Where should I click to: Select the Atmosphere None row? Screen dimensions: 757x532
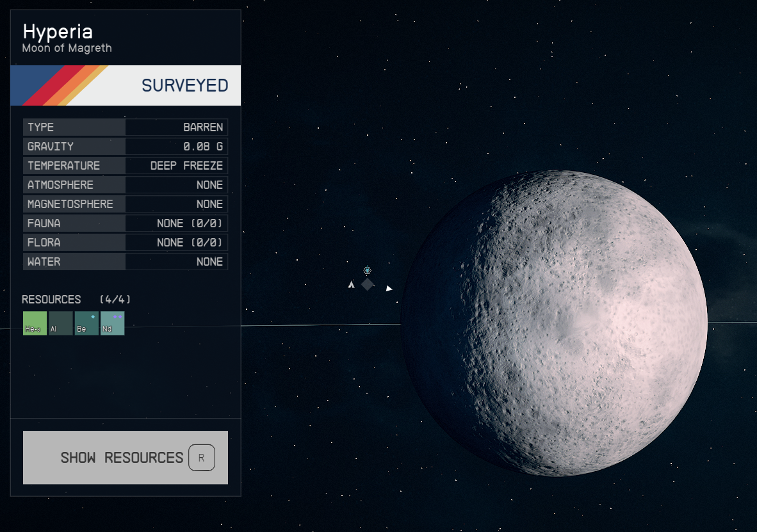coord(126,185)
